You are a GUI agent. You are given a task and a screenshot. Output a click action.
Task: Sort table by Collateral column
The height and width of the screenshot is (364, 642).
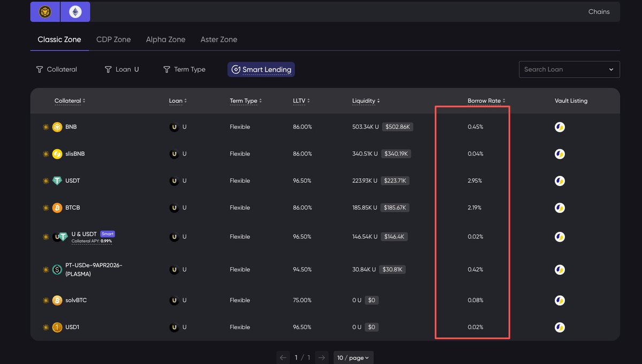[x=70, y=101]
